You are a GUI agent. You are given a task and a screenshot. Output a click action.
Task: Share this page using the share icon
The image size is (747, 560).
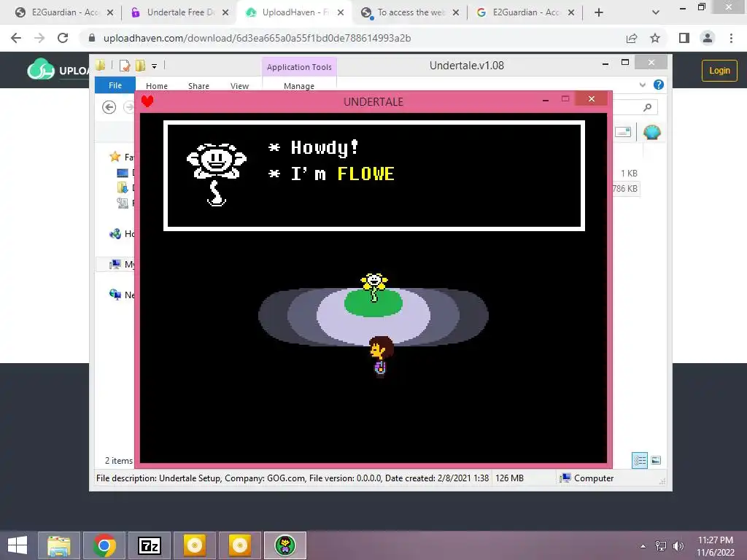tap(632, 38)
